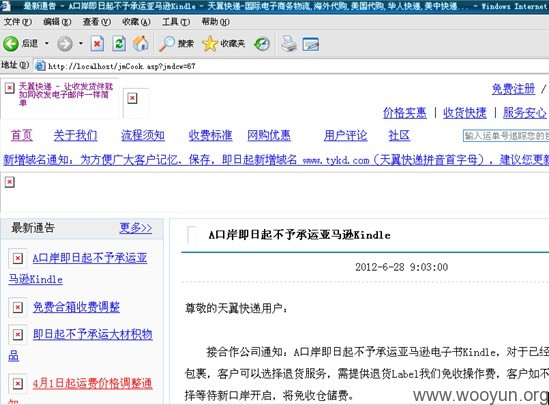Click the broken image icon beside 即日起不予承运大材积物品

point(18,335)
